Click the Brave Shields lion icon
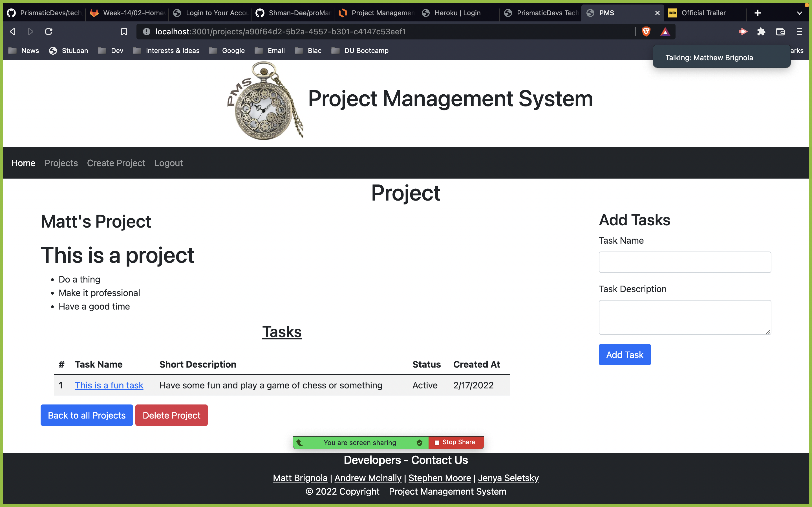812x507 pixels. 646,32
